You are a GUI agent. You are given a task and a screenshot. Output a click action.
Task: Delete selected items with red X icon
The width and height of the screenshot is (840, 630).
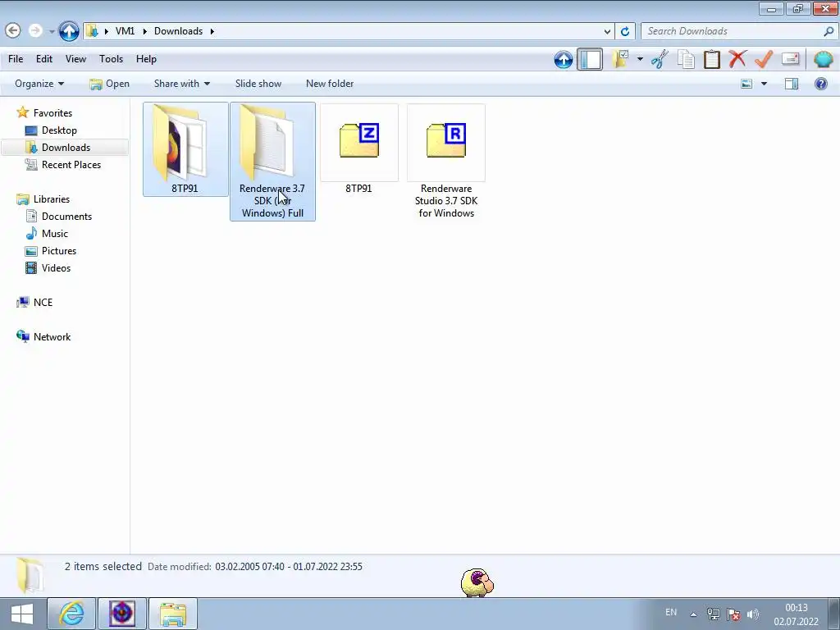click(x=737, y=58)
